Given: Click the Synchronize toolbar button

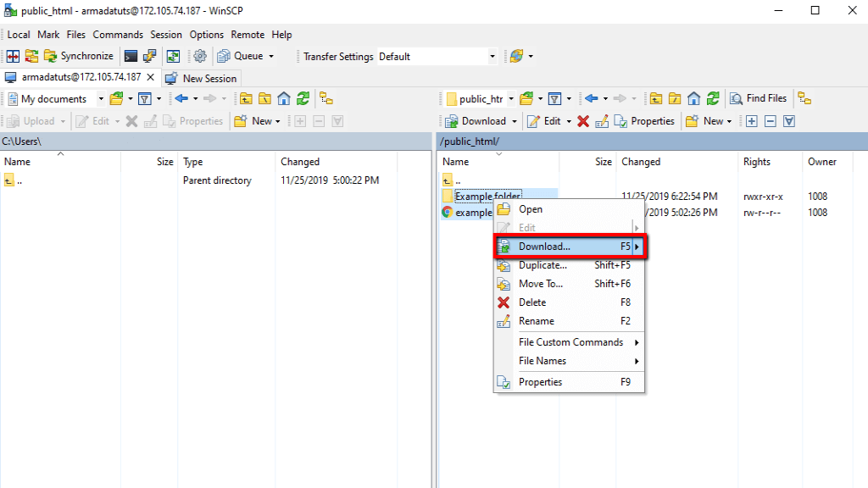Looking at the screenshot, I should (79, 56).
